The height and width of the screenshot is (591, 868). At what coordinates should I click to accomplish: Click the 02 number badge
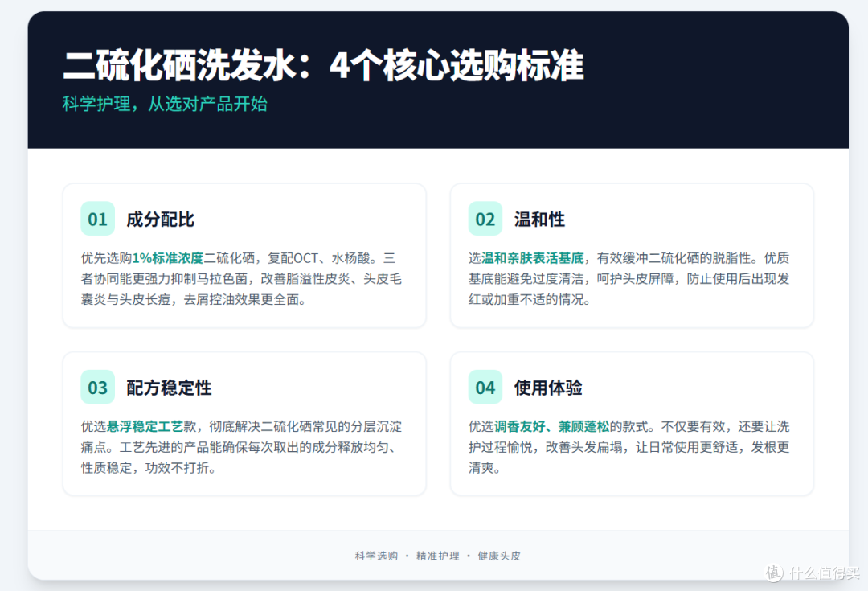point(485,219)
